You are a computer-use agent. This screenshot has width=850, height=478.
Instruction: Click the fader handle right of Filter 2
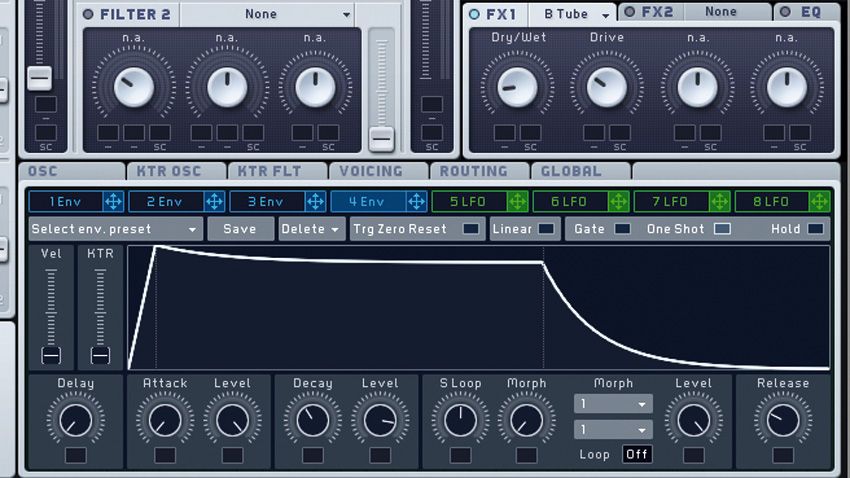[382, 139]
